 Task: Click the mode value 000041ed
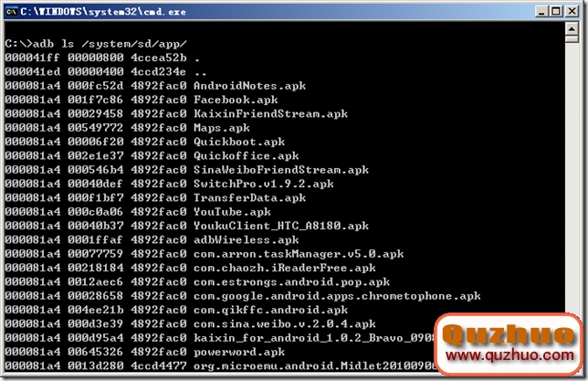click(x=33, y=71)
